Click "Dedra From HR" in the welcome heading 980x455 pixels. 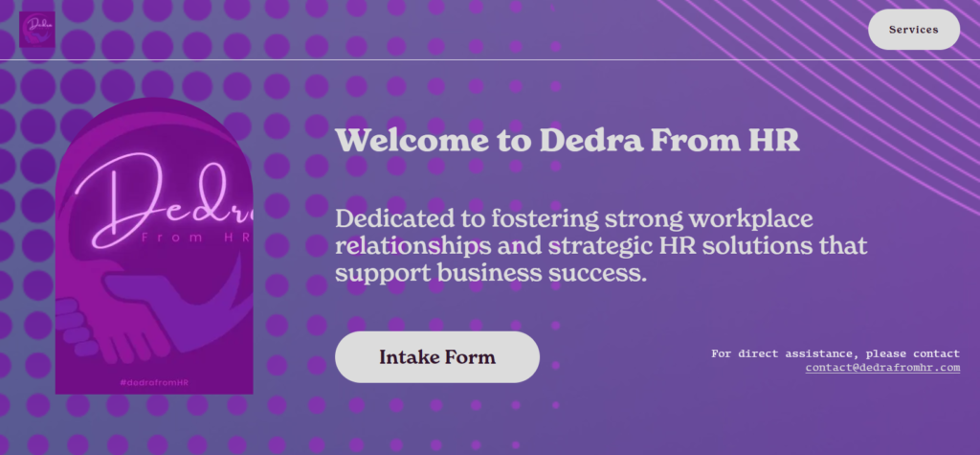669,141
